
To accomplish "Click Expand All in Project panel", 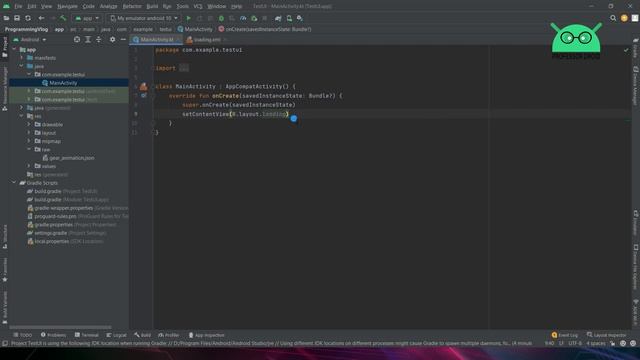I will point(88,40).
